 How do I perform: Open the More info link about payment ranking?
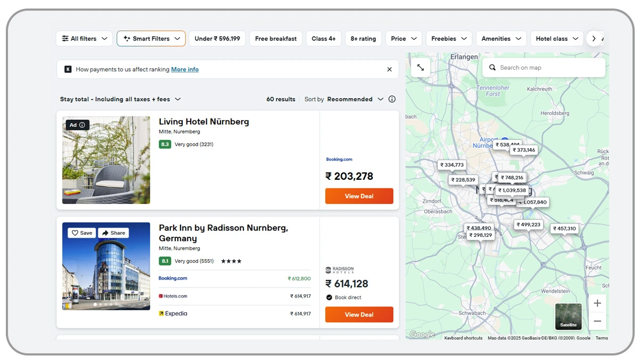pyautogui.click(x=185, y=69)
